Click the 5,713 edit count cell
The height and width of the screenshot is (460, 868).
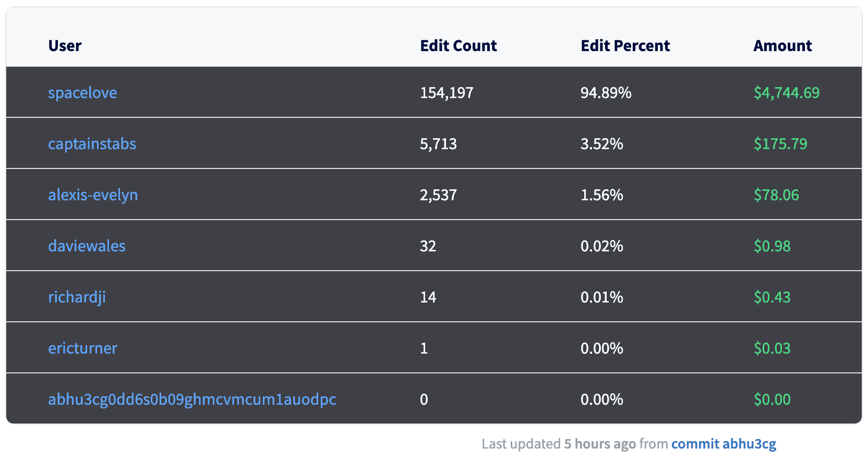438,144
